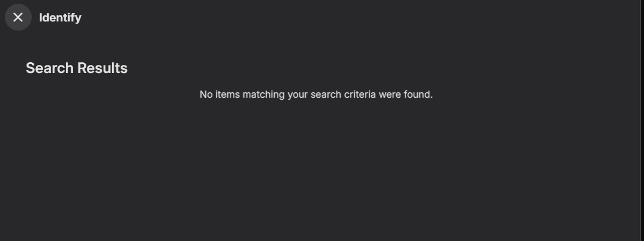
Task: Exit the Identify screen via the cross icon
Action: 18,17
